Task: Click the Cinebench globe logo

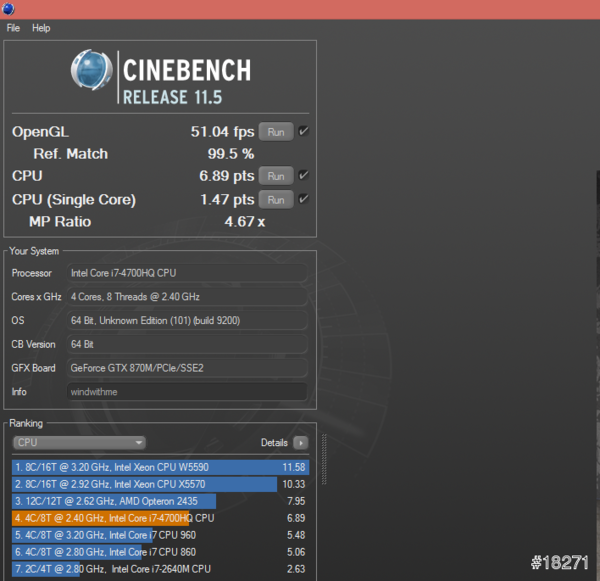Action: click(x=92, y=70)
